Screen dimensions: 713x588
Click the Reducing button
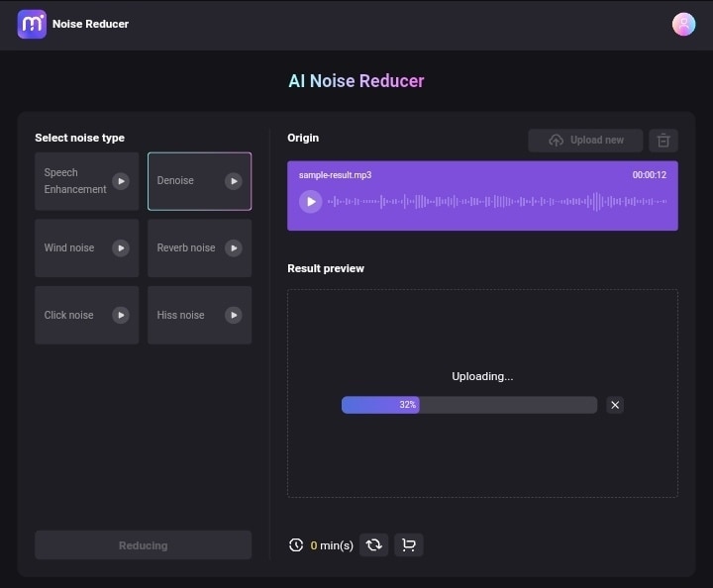click(144, 544)
